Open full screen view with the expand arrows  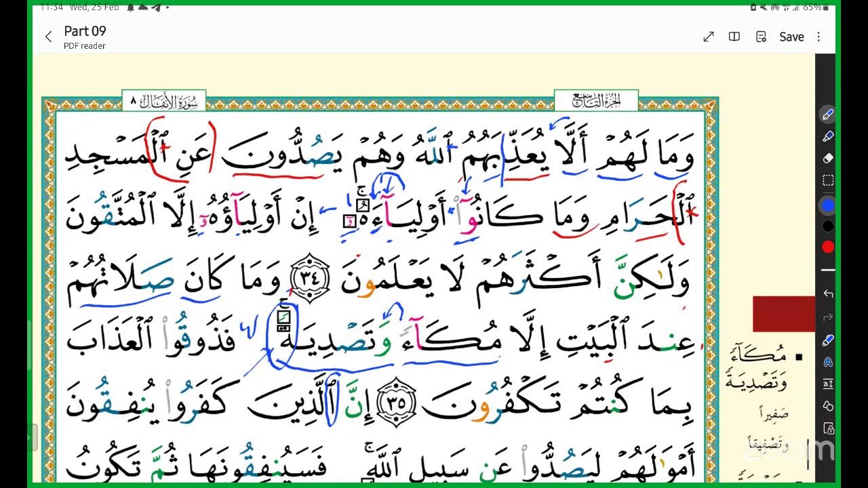point(709,37)
